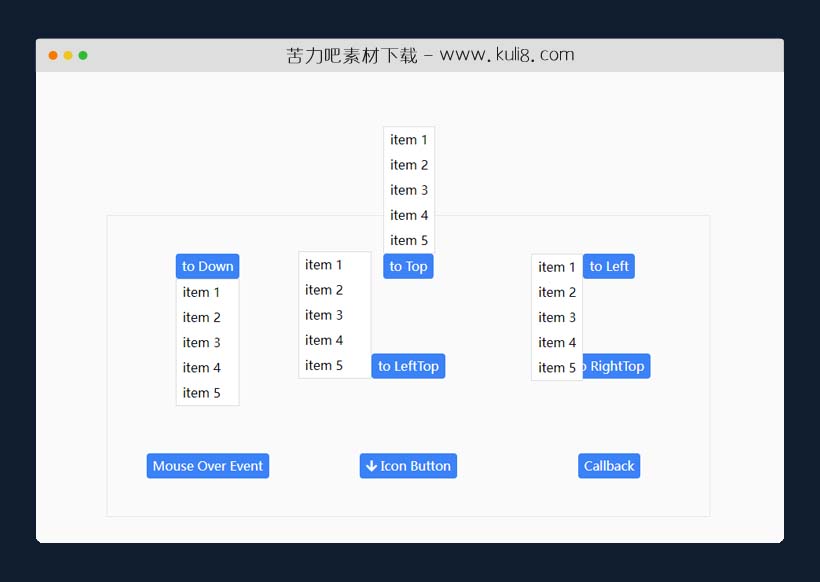Select item 1 in menu left of "to LeftTop"
The image size is (820, 582).
[324, 265]
